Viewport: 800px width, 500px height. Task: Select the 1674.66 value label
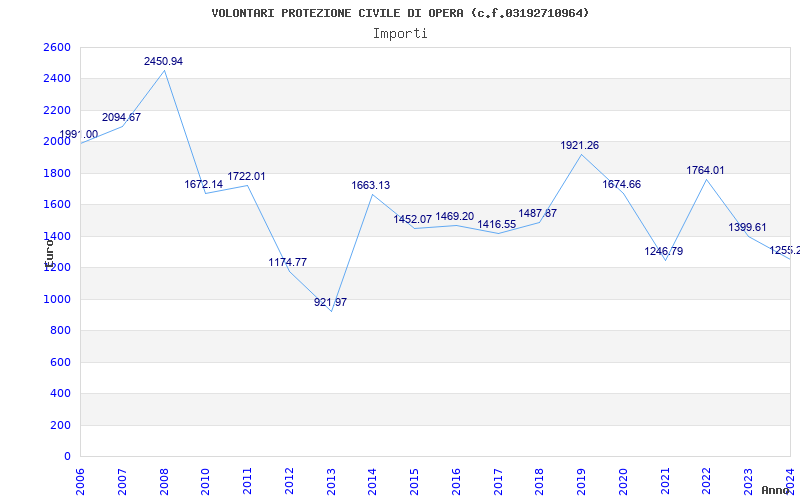coord(621,185)
